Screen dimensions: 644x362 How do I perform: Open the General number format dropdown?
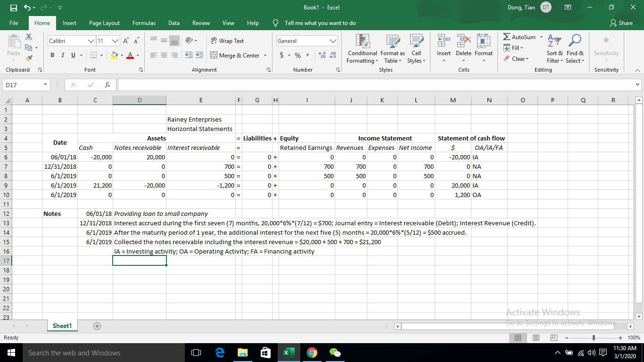coord(333,41)
